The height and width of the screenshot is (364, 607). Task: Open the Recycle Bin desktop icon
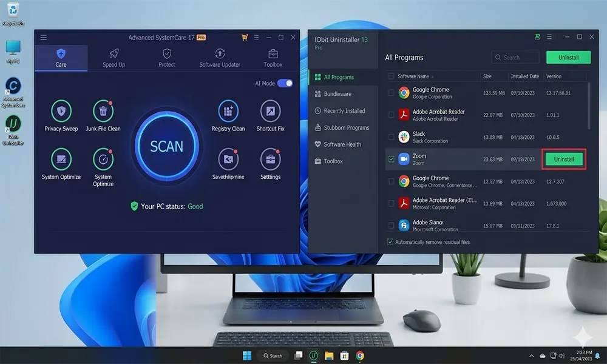(13, 14)
